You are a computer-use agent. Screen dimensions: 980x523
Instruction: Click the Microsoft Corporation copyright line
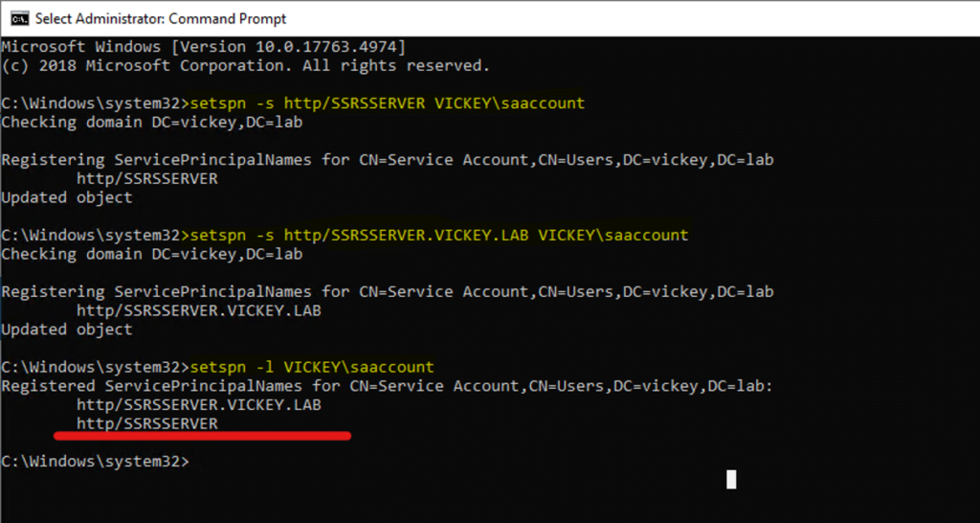(x=246, y=66)
